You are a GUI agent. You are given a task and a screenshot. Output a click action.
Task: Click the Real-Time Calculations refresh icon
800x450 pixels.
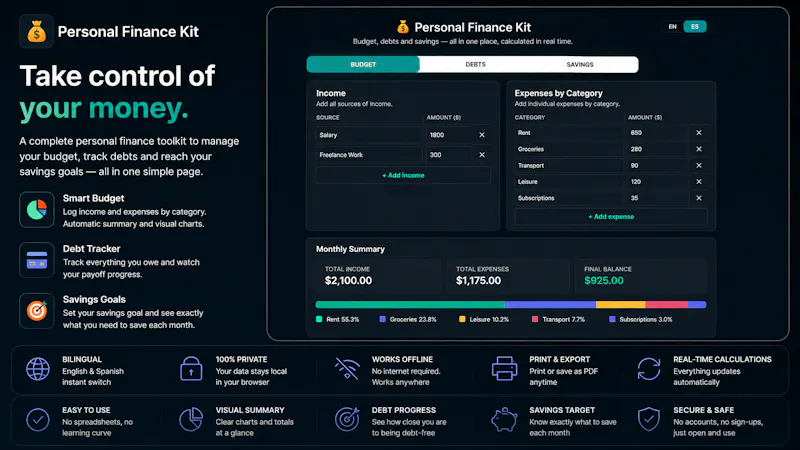pos(648,369)
